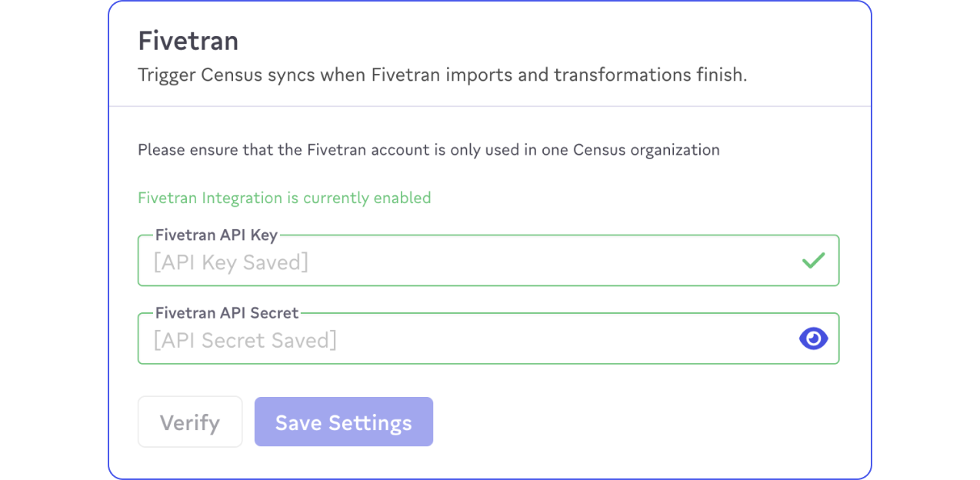Click the 'Fivetran API Key' field label
This screenshot has width=980, height=480.
216,235
